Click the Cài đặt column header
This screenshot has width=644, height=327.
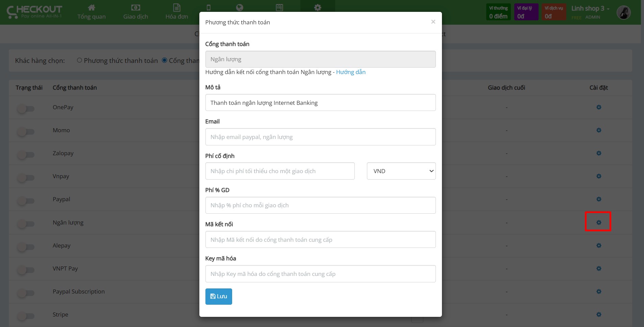pos(598,88)
